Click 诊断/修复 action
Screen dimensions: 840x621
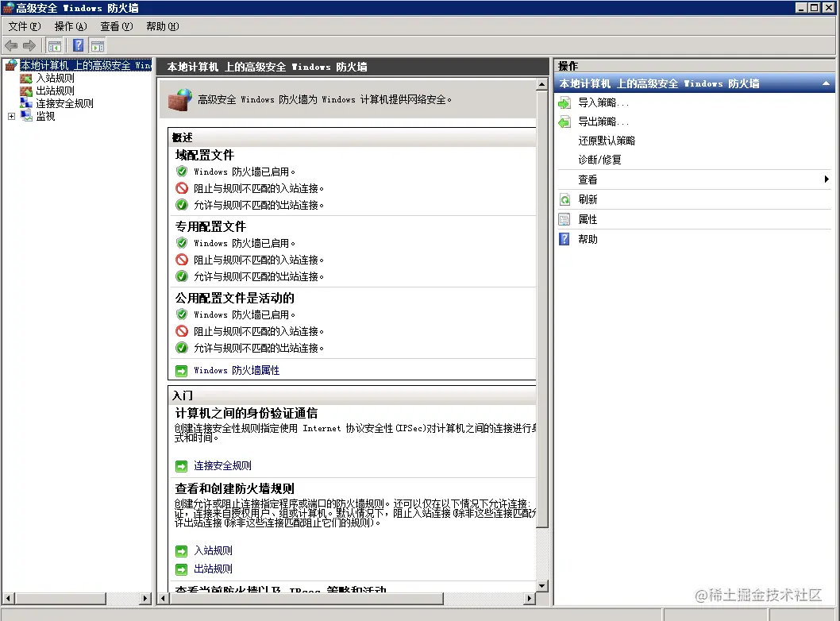click(599, 160)
